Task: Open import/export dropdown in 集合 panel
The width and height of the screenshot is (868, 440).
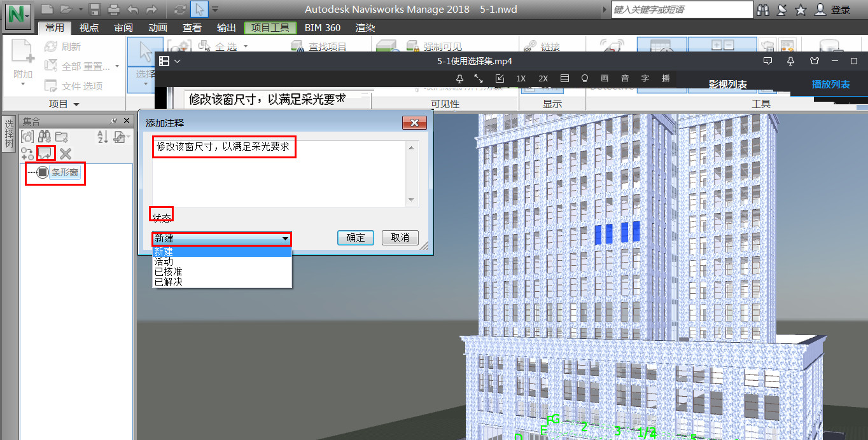Action: pos(120,136)
